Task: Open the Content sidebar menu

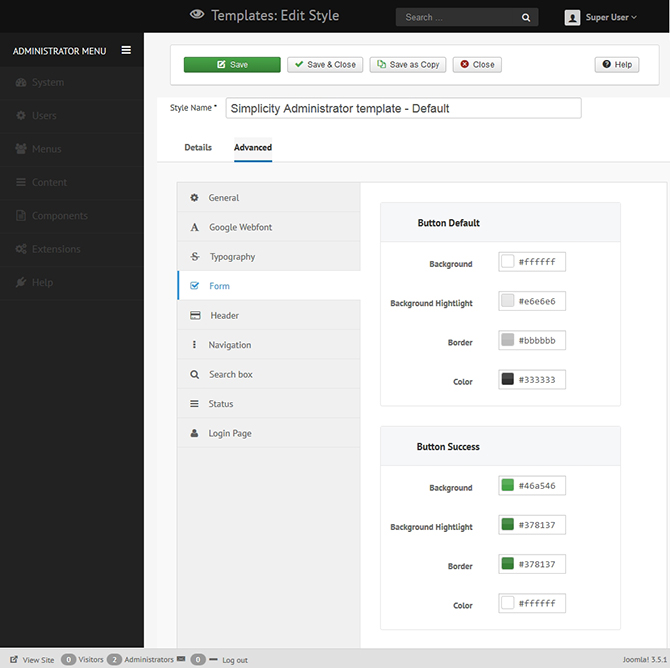Action: (72, 182)
